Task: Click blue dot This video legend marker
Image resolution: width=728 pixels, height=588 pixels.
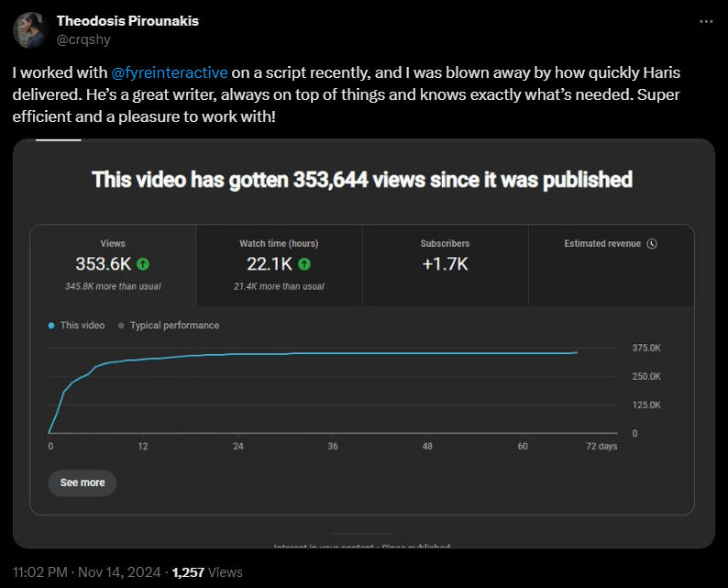Action: [x=51, y=326]
